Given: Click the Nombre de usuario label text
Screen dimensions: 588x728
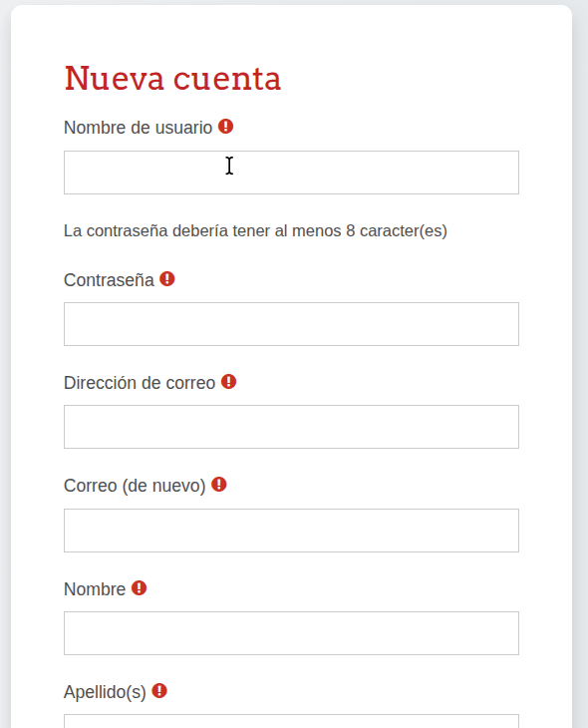Looking at the screenshot, I should tap(138, 128).
